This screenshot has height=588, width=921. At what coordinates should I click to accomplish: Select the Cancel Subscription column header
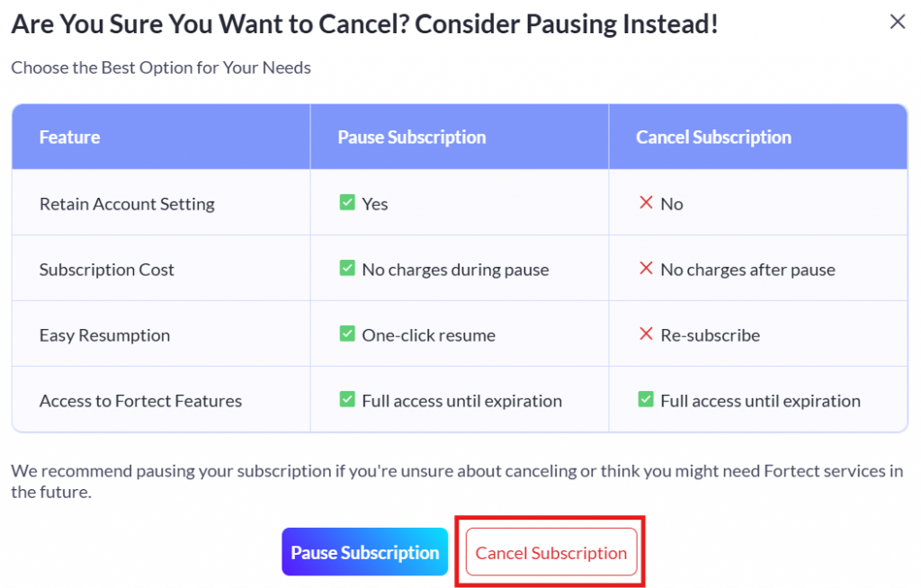757,137
